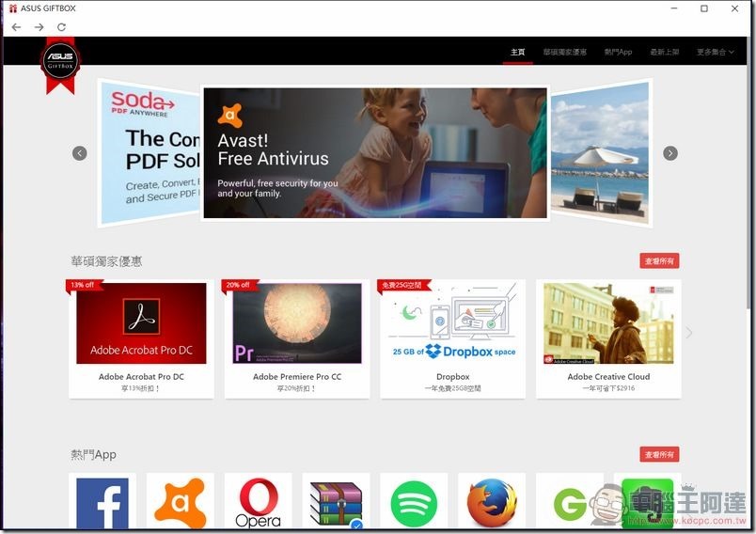The width and height of the screenshot is (756, 534).
Task: Open the Adobe Acrobat Pro DC card image
Action: pos(141,323)
